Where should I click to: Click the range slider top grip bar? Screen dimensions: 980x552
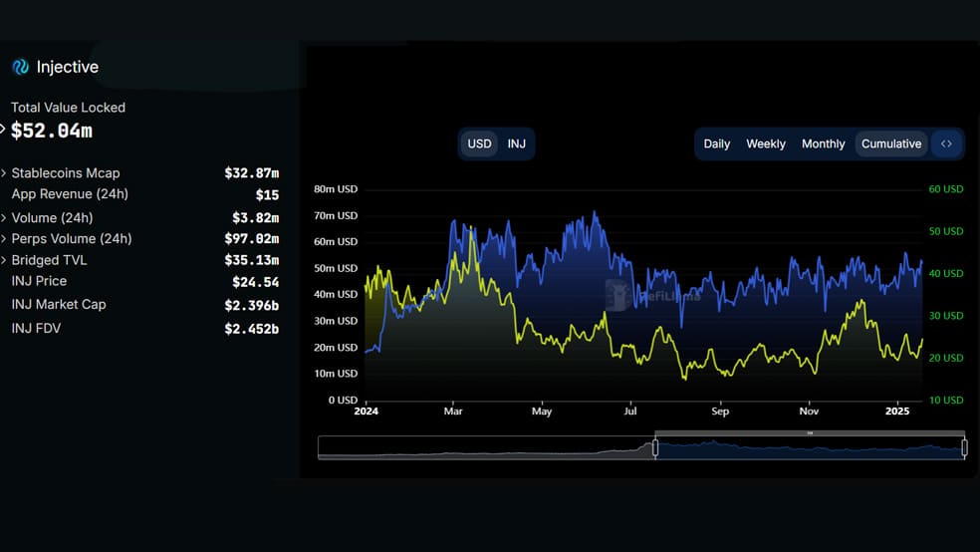click(810, 433)
